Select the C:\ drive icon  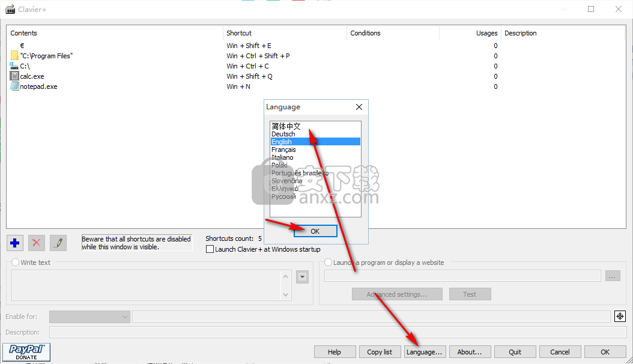click(x=14, y=66)
